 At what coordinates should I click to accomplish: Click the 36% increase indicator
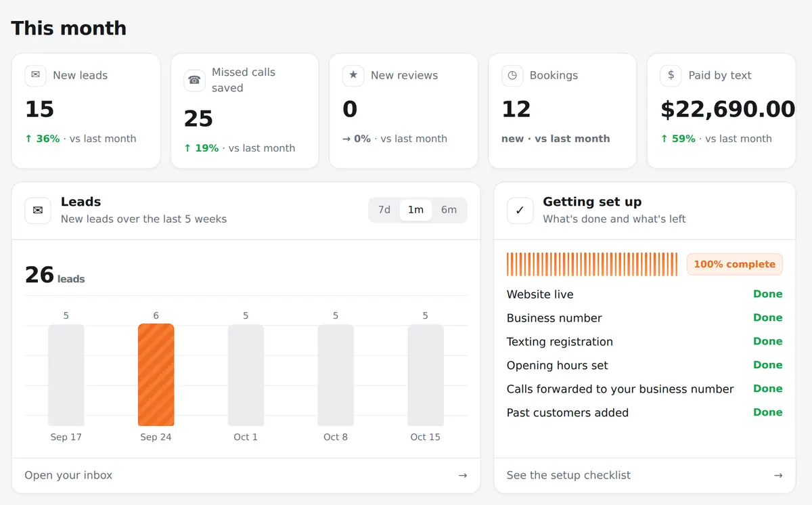point(42,139)
